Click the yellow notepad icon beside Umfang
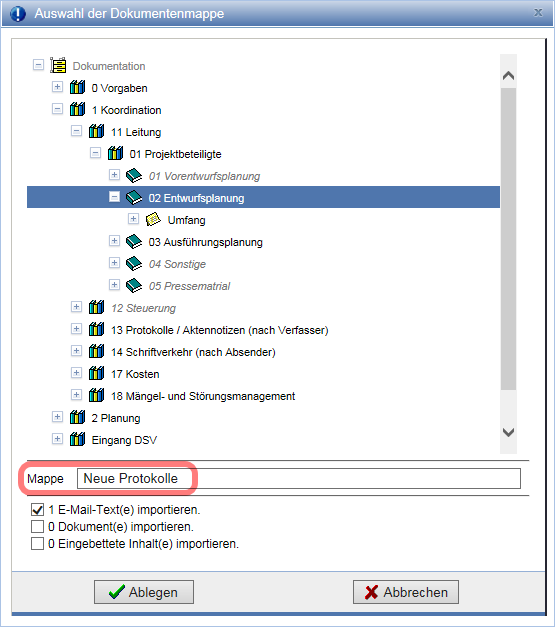Viewport: 555px width, 627px height. tap(153, 219)
